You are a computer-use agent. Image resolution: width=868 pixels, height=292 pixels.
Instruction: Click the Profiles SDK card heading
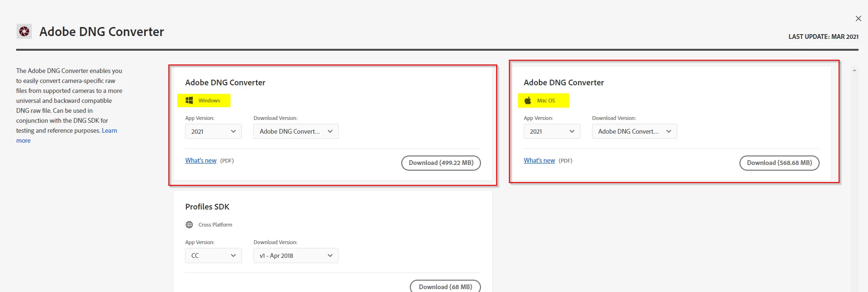point(207,207)
